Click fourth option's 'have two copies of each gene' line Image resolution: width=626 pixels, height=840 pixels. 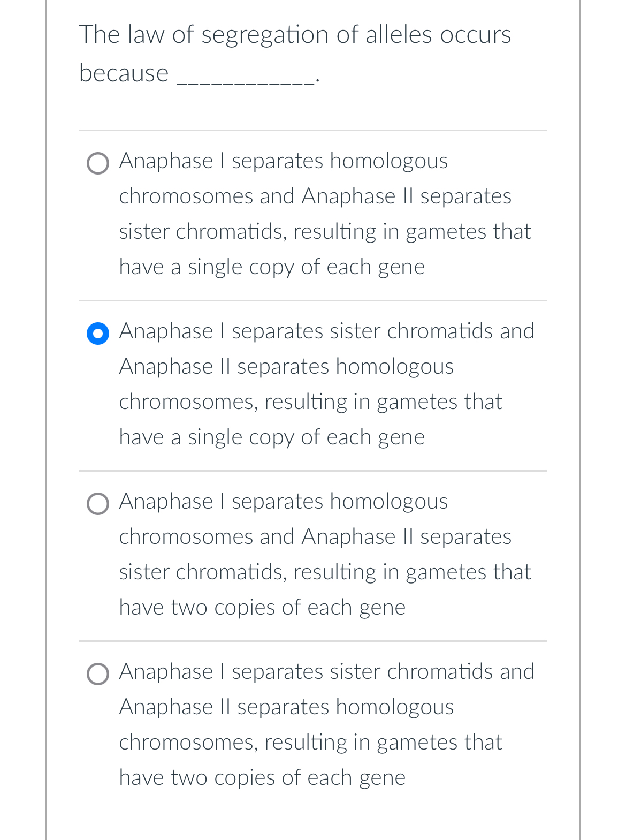[262, 778]
